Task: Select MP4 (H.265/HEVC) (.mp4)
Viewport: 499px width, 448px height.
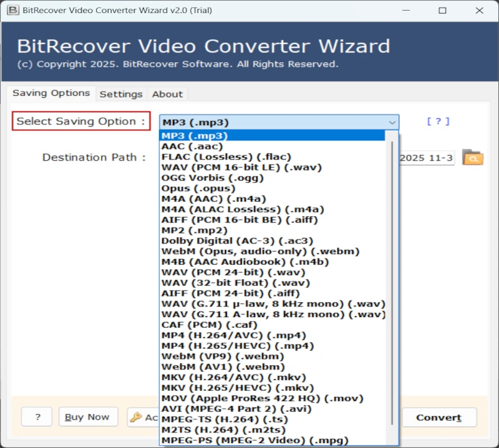Action: click(x=272, y=346)
